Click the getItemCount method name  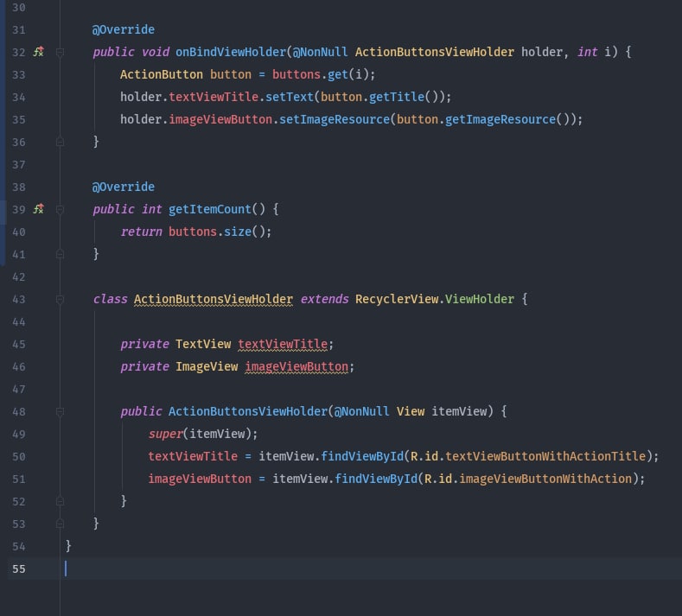click(210, 210)
